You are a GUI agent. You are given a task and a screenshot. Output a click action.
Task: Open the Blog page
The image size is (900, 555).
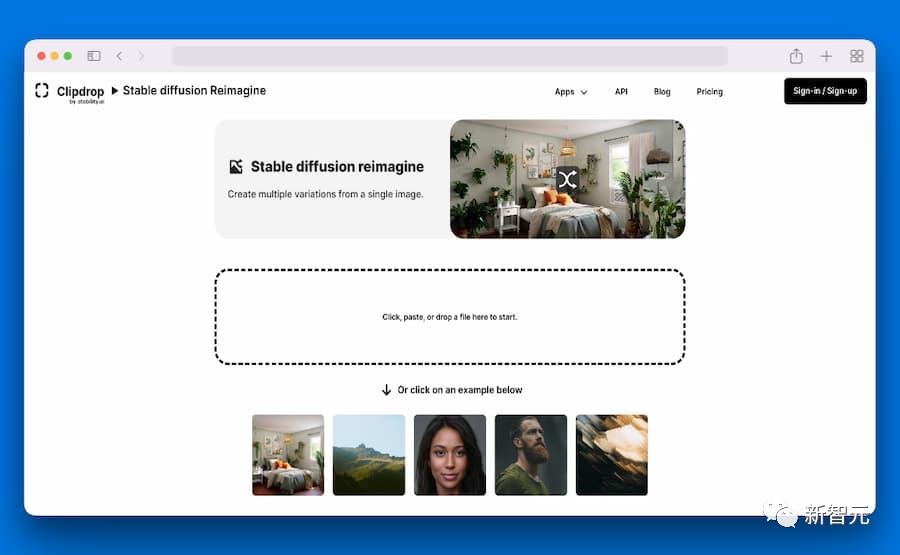coord(662,92)
